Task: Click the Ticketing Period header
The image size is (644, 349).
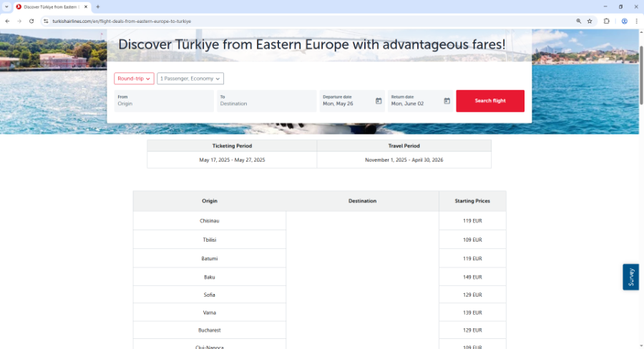Action: coord(232,146)
